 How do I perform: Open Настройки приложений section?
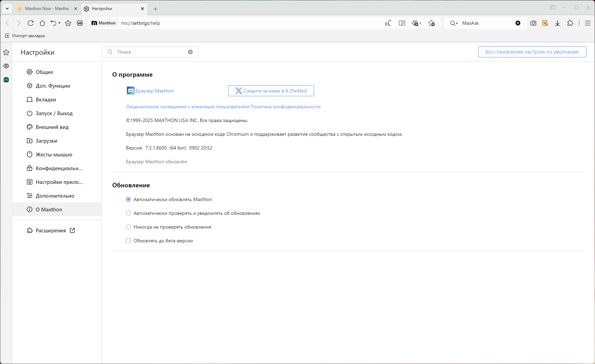57,182
